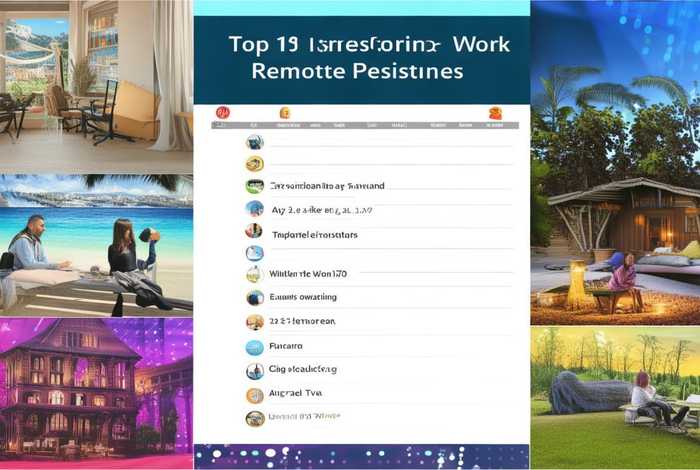Screen dimensions: 700x470
Task: Click the first round icon in the list
Action: tap(254, 142)
